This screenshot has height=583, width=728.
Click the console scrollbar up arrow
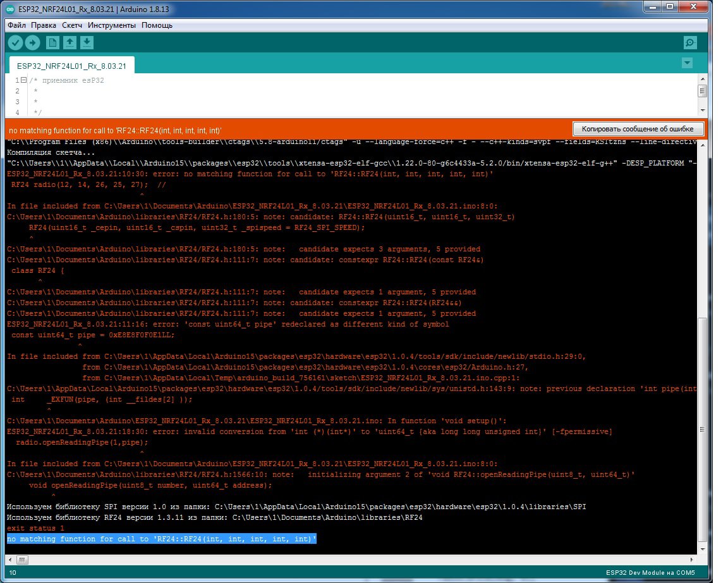(x=703, y=145)
